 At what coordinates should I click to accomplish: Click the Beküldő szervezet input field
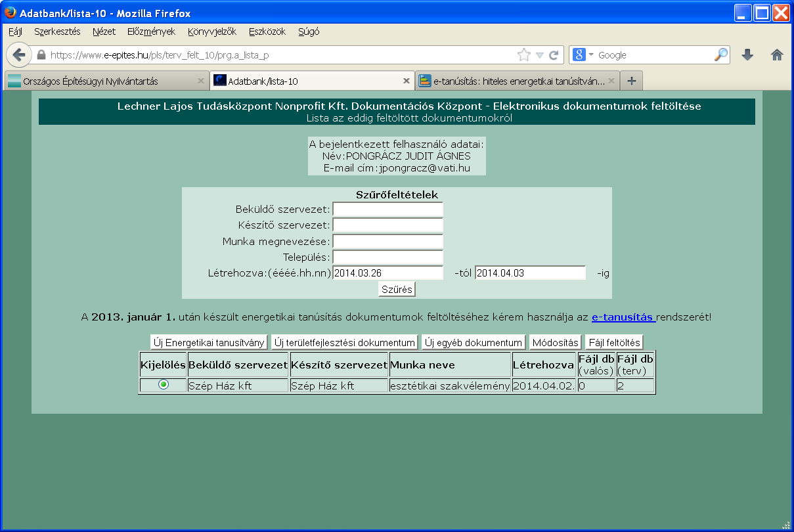[x=388, y=210]
